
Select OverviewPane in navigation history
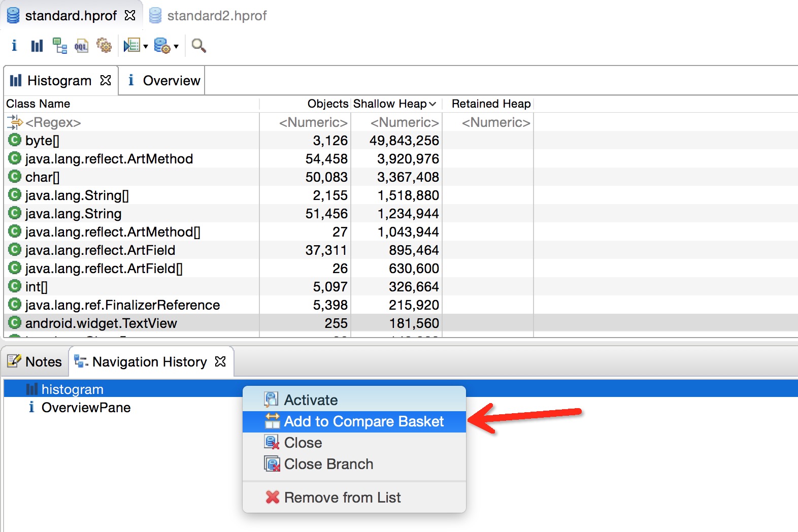[86, 408]
